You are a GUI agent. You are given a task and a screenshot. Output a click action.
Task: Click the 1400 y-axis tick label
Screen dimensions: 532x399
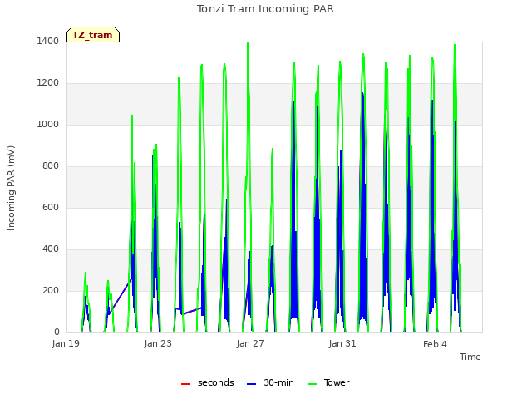point(48,41)
